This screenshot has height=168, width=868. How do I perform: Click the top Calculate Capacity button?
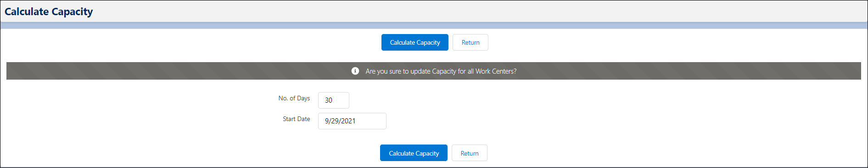click(415, 42)
